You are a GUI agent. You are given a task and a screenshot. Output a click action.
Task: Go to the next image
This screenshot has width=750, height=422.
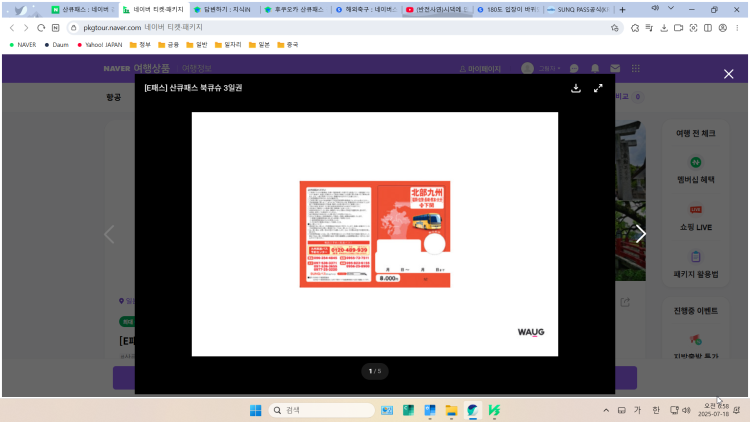pos(640,234)
